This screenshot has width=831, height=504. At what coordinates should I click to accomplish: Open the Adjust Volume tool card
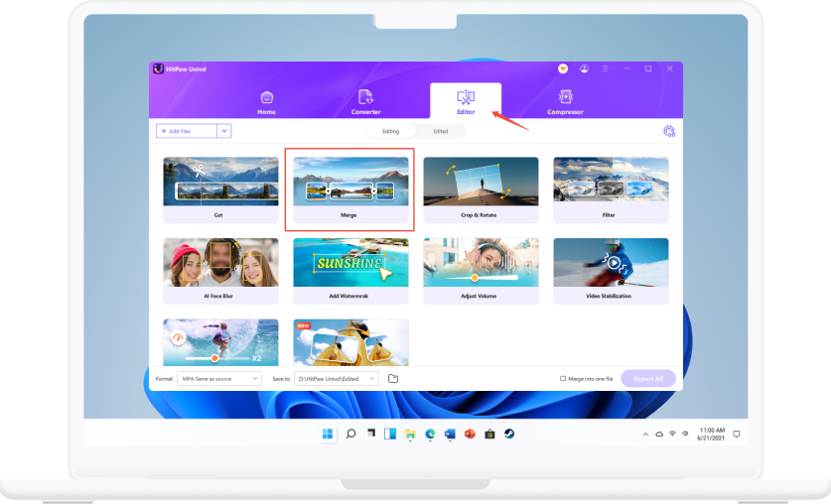(x=481, y=271)
